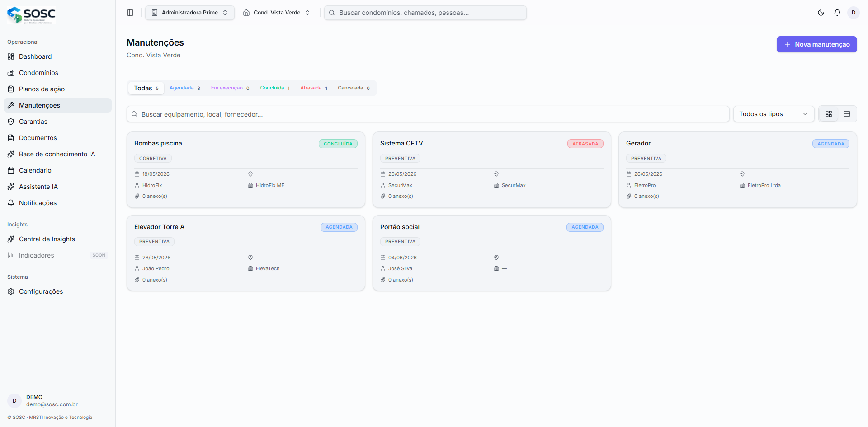Open Documentos in the sidebar
The height and width of the screenshot is (427, 868).
57,138
